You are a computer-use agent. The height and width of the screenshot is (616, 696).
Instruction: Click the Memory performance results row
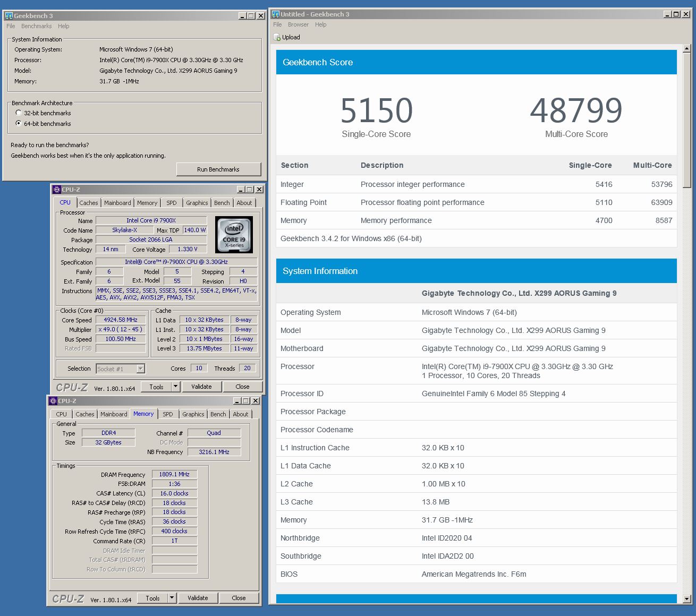pos(477,220)
